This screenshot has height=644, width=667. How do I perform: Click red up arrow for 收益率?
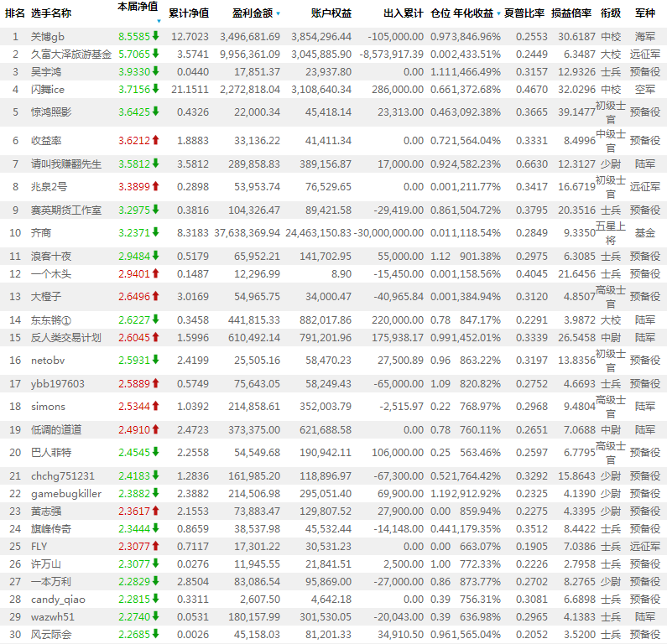pos(156,140)
